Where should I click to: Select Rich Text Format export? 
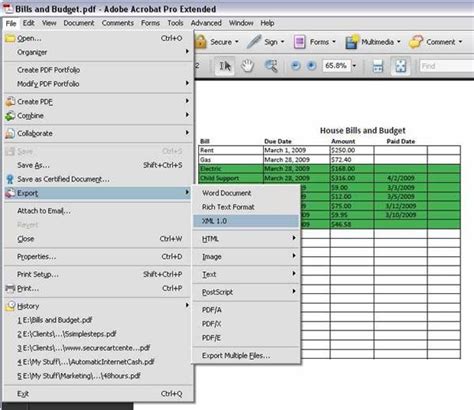(x=246, y=207)
